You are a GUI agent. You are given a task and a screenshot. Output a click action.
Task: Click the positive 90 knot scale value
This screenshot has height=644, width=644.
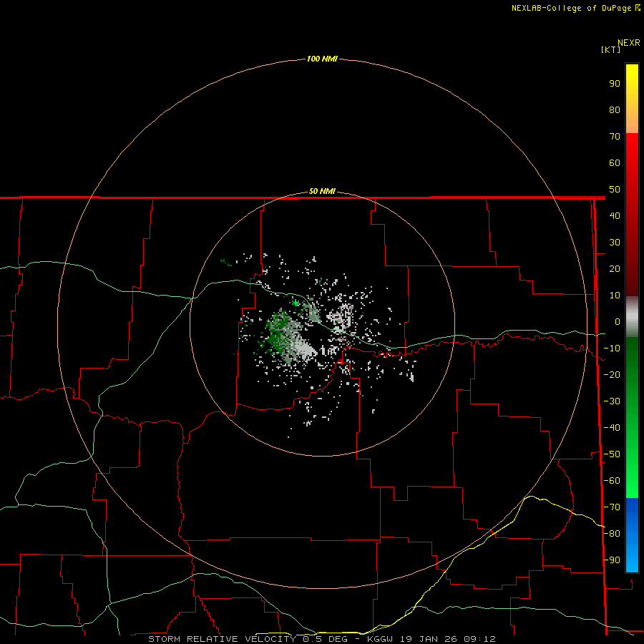pos(615,84)
